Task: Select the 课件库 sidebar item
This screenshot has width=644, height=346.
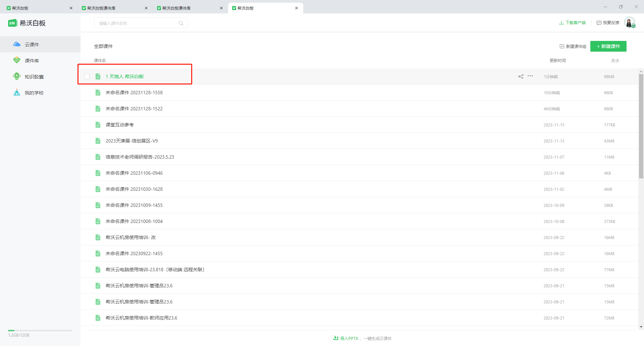Action: (40, 60)
